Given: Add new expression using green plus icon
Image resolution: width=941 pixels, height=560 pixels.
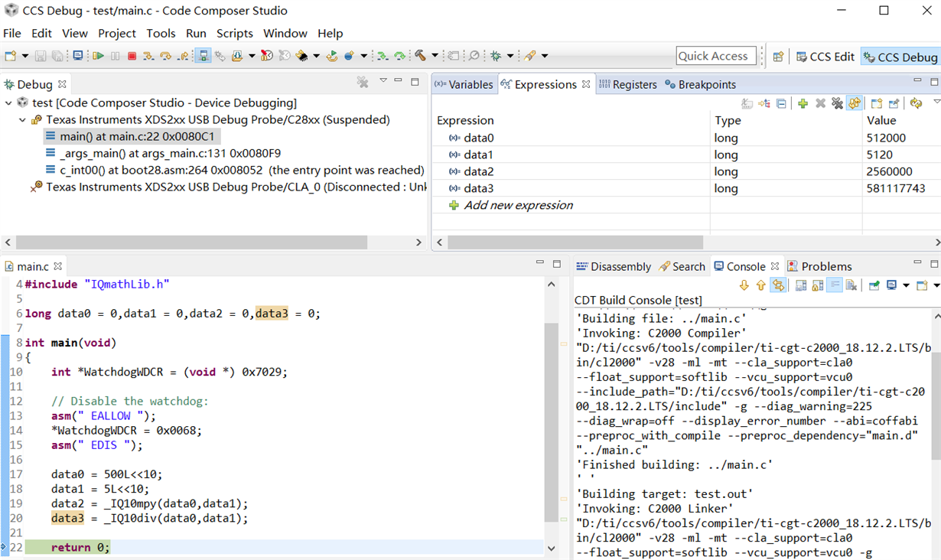Looking at the screenshot, I should point(803,103).
